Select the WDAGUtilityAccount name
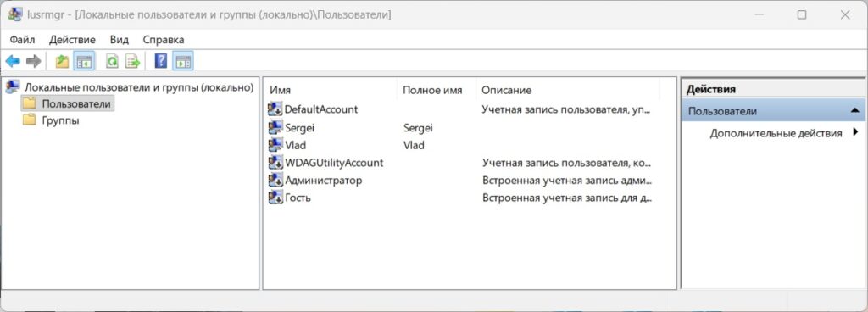This screenshot has width=868, height=312. click(x=334, y=163)
